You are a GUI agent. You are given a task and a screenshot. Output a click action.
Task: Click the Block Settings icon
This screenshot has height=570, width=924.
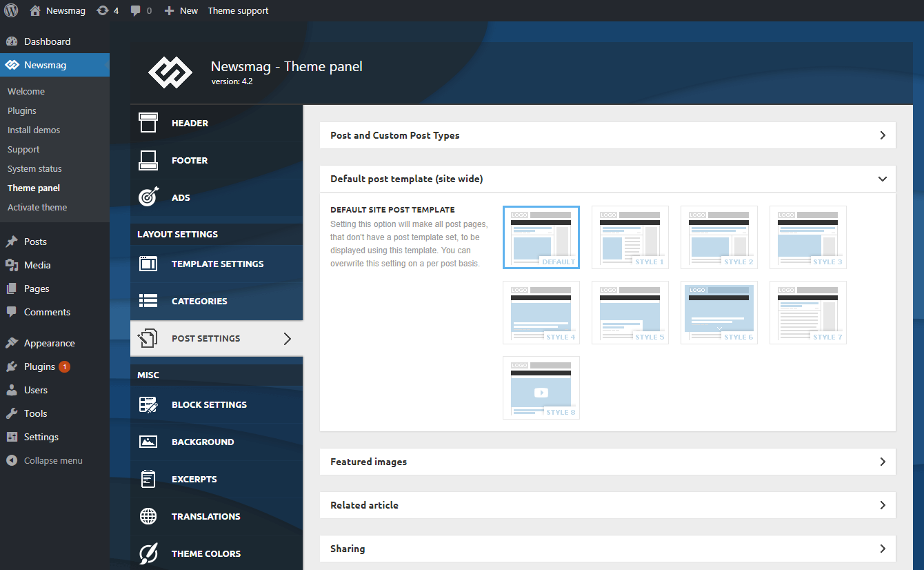[148, 404]
